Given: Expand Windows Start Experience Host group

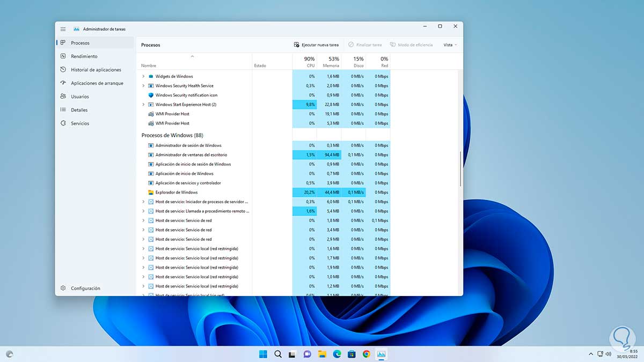Looking at the screenshot, I should point(143,105).
